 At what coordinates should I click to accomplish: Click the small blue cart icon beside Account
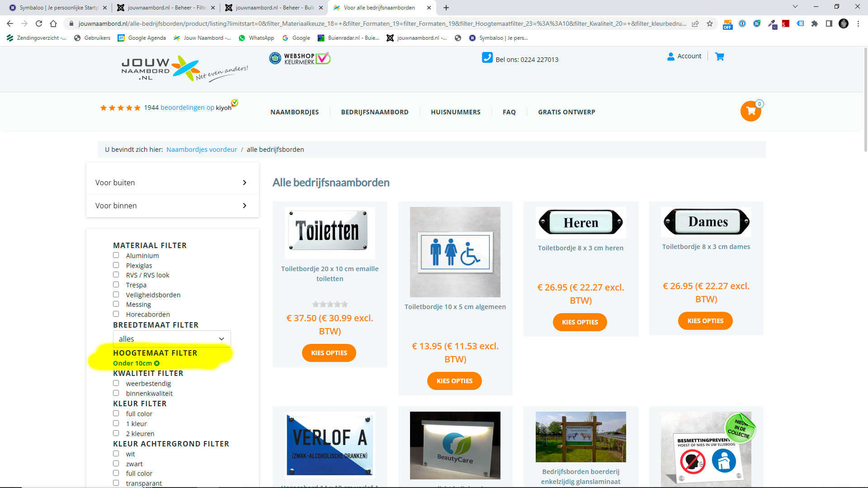tap(719, 56)
